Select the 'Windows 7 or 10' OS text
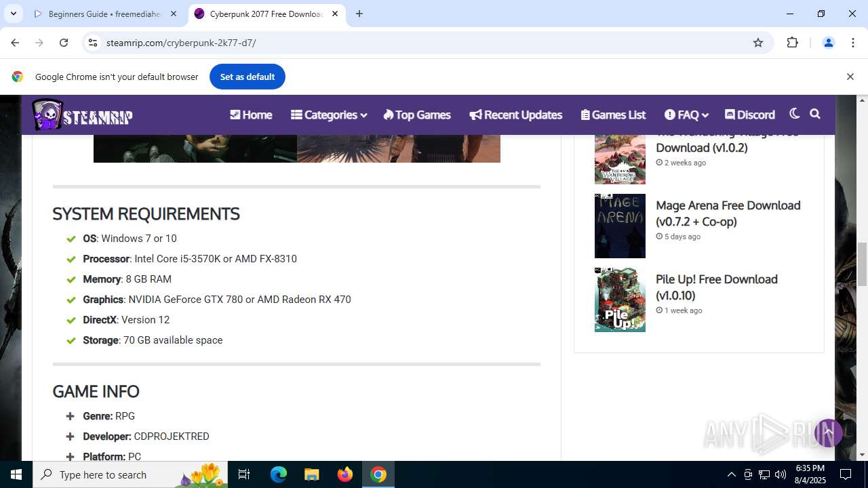The width and height of the screenshot is (868, 488). [x=139, y=239]
